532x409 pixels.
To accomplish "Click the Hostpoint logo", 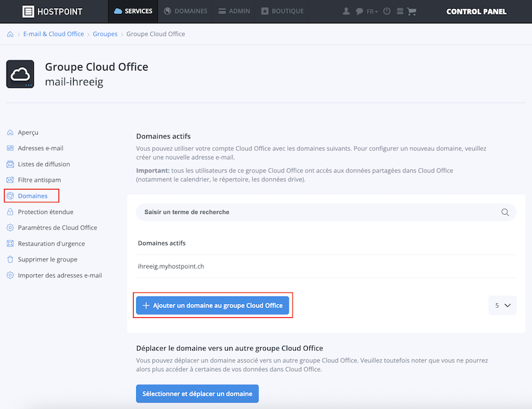I will click(x=53, y=11).
